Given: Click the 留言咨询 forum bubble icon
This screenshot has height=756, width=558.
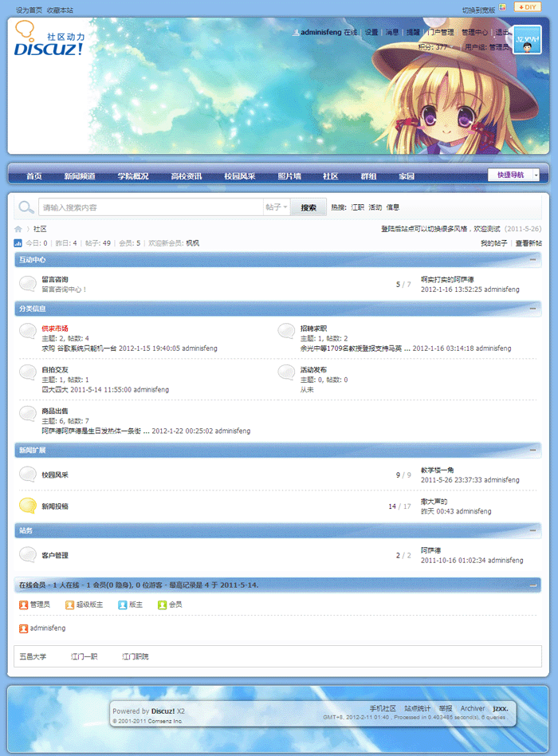Looking at the screenshot, I should click(28, 284).
